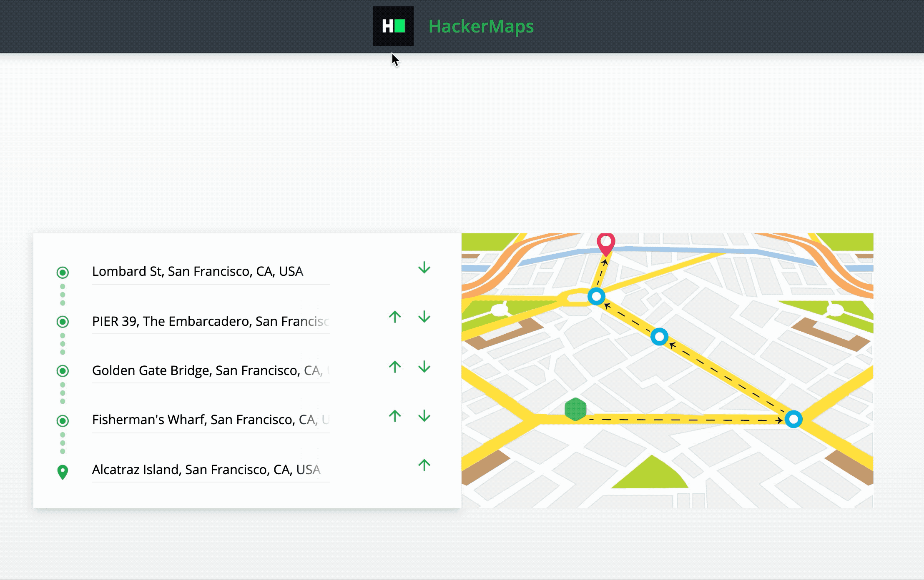Click the middle blue waypoint circle on map

point(660,337)
